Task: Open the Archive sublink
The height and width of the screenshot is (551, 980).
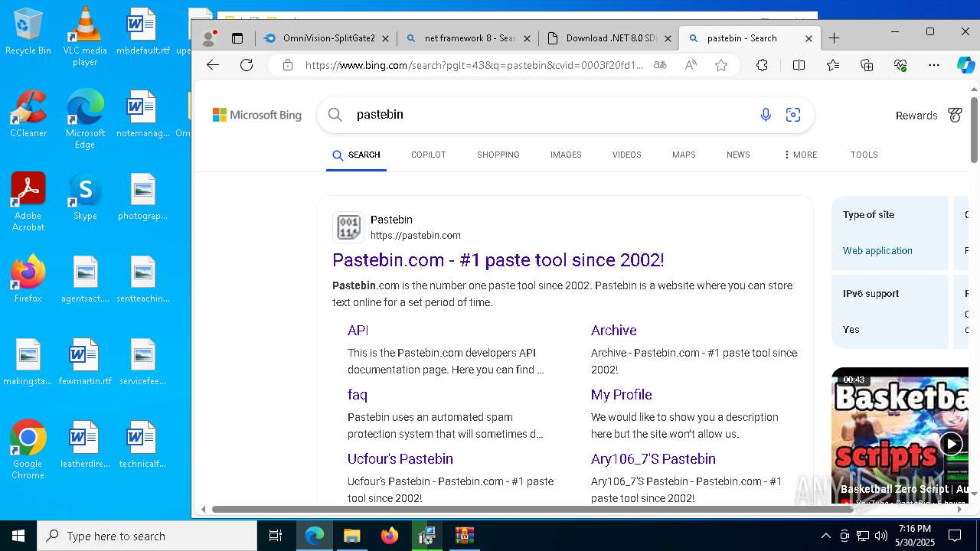Action: tap(613, 331)
